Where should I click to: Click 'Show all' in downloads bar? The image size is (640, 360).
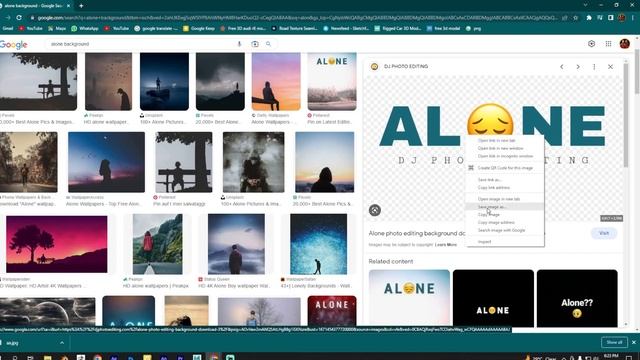(x=614, y=342)
